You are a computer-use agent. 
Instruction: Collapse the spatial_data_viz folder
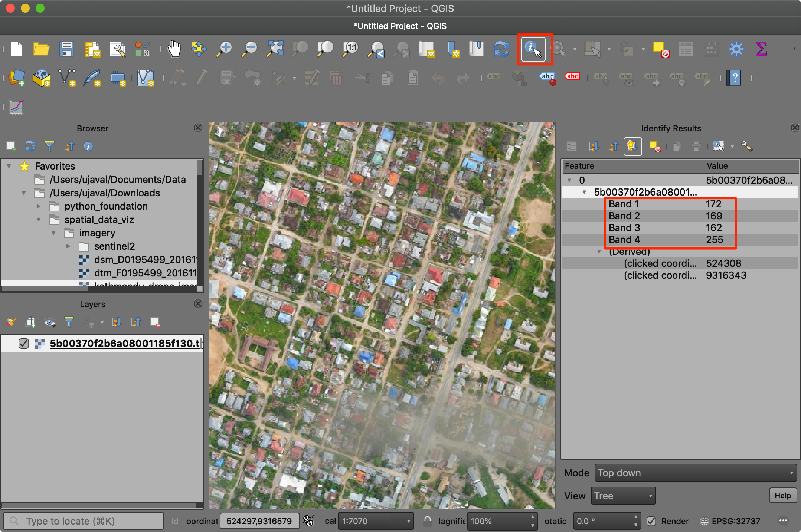tap(39, 219)
